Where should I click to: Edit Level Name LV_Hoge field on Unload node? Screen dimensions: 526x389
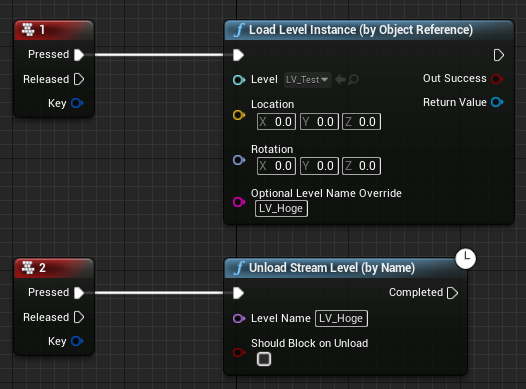pyautogui.click(x=341, y=318)
